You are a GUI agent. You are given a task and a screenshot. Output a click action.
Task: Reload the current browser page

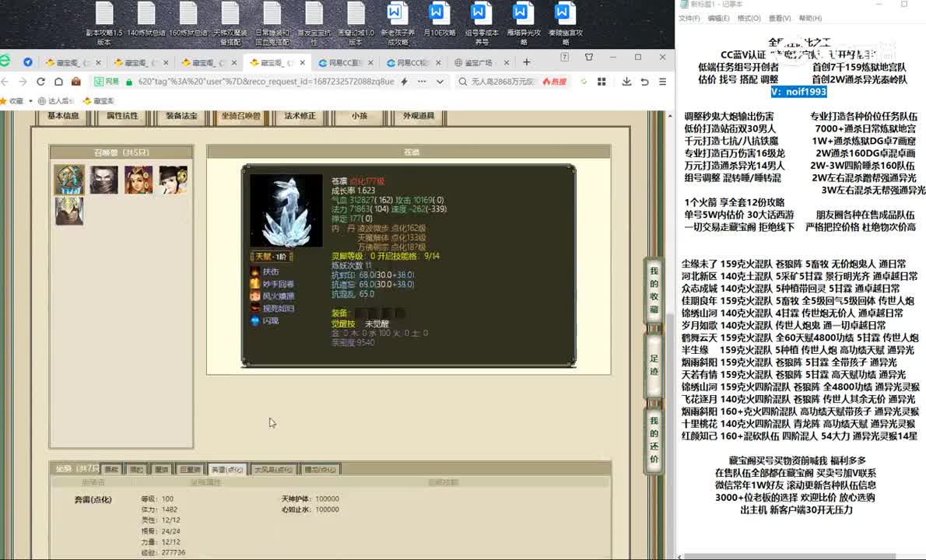[40, 82]
